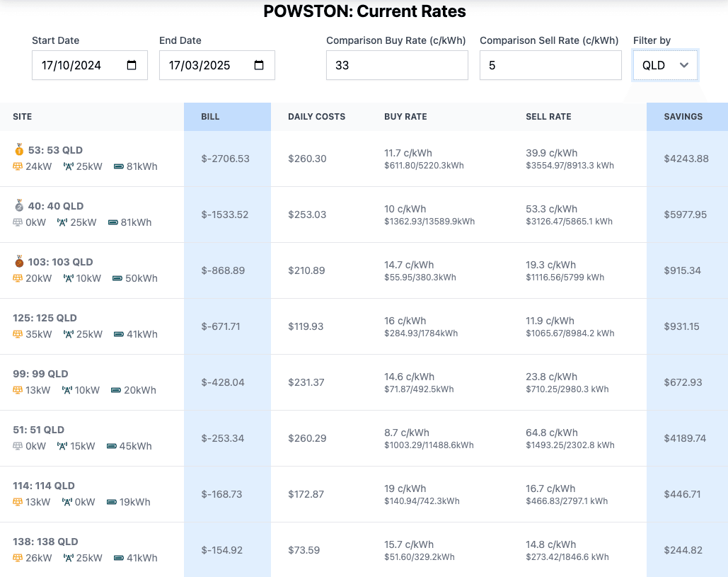Click the buy rate 8.7 c/kWh
This screenshot has height=577, width=728.
click(x=407, y=433)
